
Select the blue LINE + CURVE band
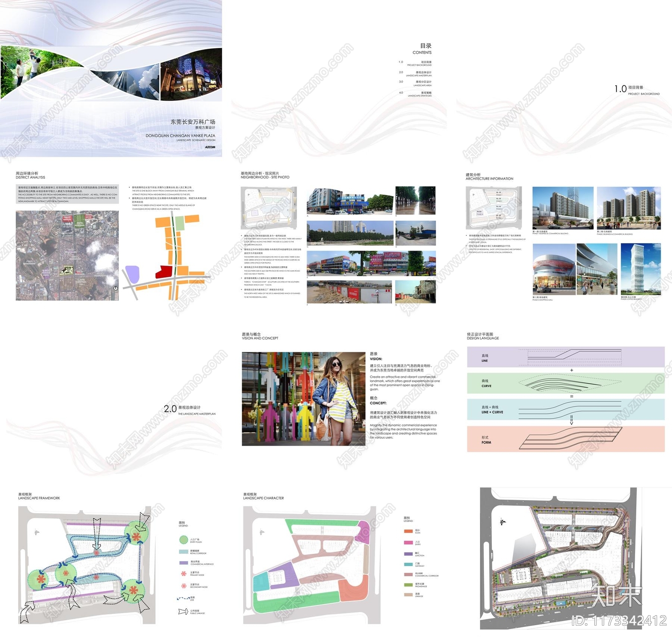point(566,409)
